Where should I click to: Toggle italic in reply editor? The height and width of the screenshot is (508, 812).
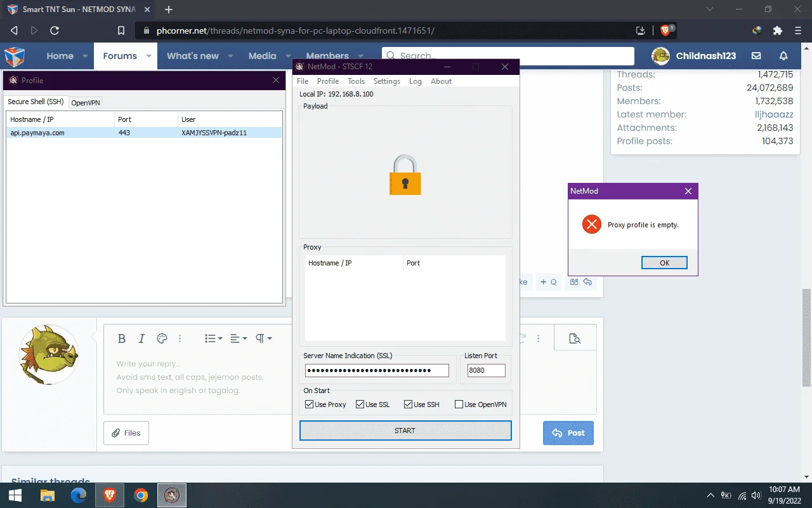coord(141,338)
